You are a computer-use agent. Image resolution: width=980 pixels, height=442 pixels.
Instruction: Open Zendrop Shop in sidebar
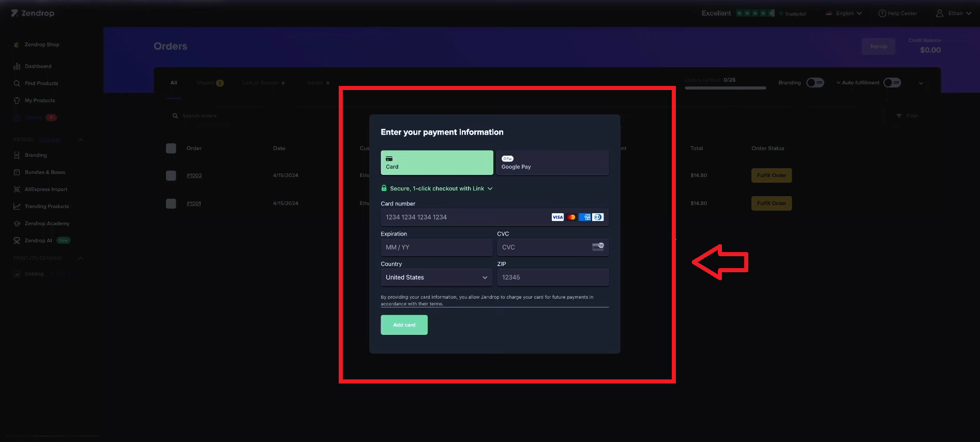pos(37,45)
